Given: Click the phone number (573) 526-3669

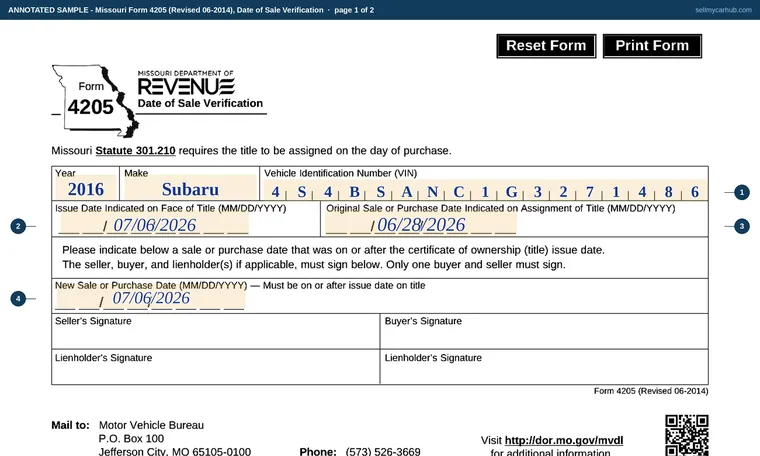Looking at the screenshot, I should pyautogui.click(x=383, y=452).
